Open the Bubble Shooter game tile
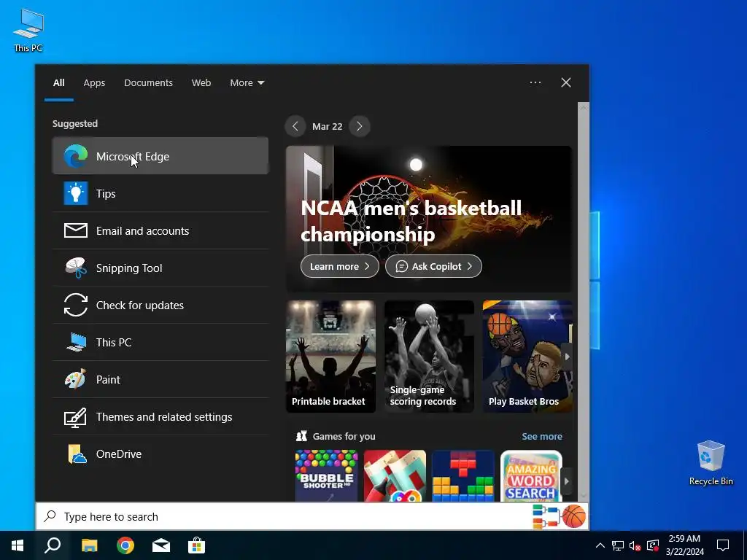 point(326,475)
